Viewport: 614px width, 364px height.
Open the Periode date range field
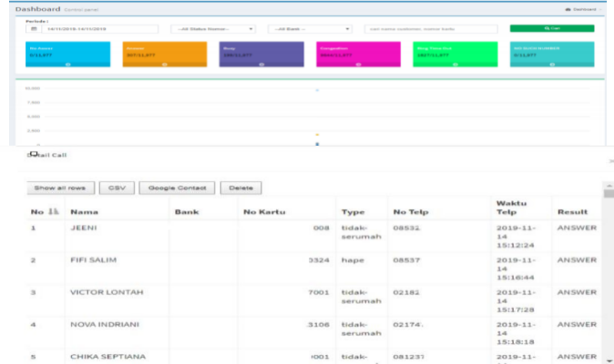click(100, 29)
